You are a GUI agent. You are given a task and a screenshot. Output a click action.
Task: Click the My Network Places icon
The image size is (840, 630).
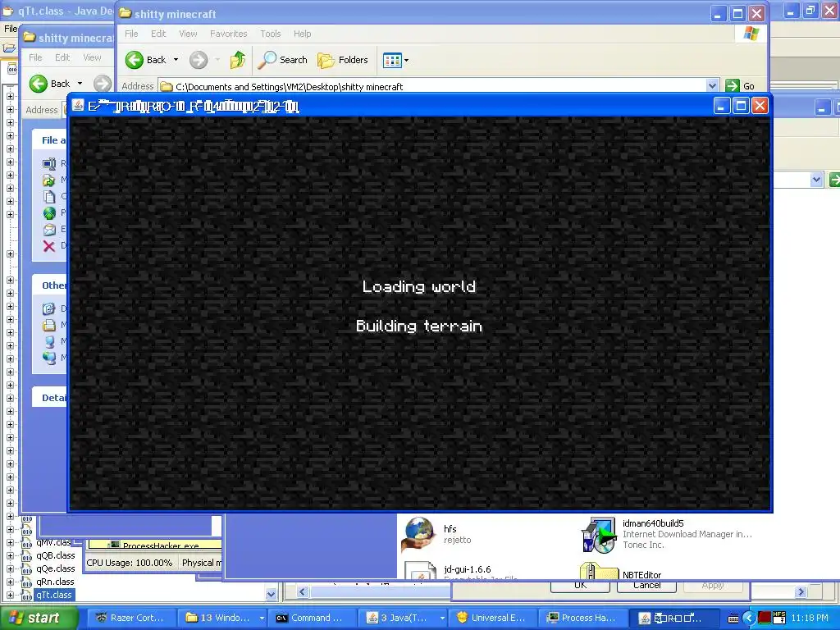point(49,358)
